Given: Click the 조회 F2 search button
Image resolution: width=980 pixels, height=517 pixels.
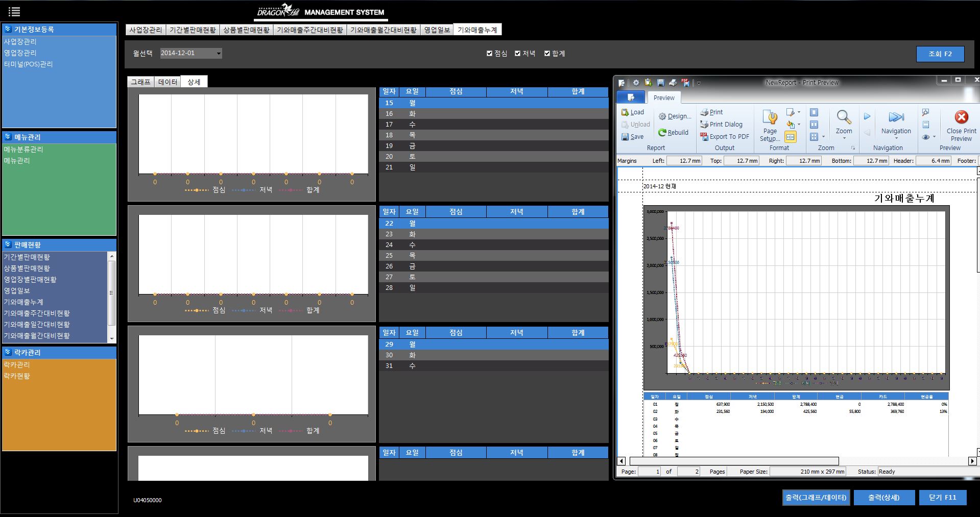Looking at the screenshot, I should (940, 54).
